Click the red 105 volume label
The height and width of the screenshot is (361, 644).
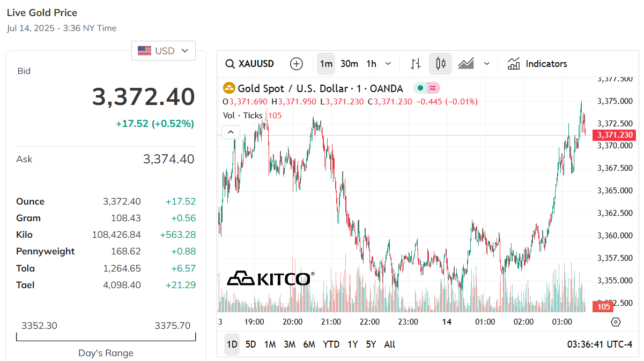pyautogui.click(x=603, y=307)
